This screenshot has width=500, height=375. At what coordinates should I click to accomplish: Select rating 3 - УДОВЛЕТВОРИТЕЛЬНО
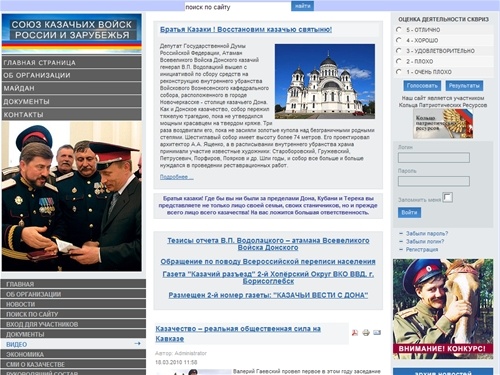[x=399, y=50]
